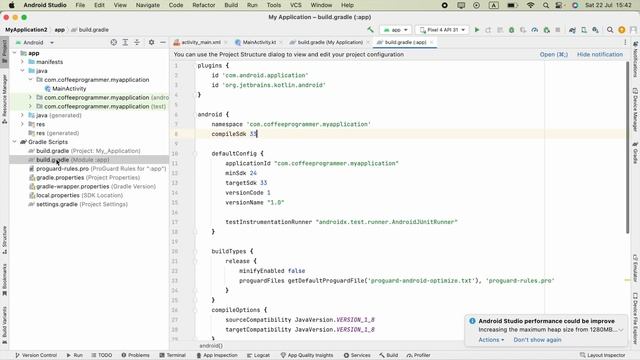Open Emulator side panel
Image resolution: width=640 pixels, height=360 pixels.
tap(635, 268)
